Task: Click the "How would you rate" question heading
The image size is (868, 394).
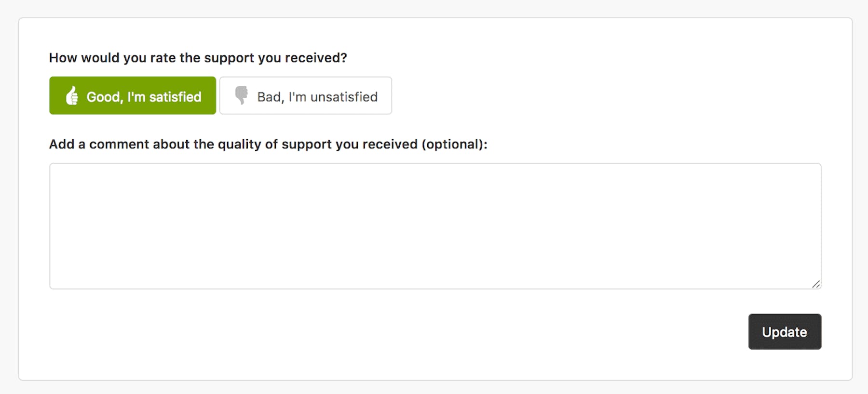Action: pos(198,58)
